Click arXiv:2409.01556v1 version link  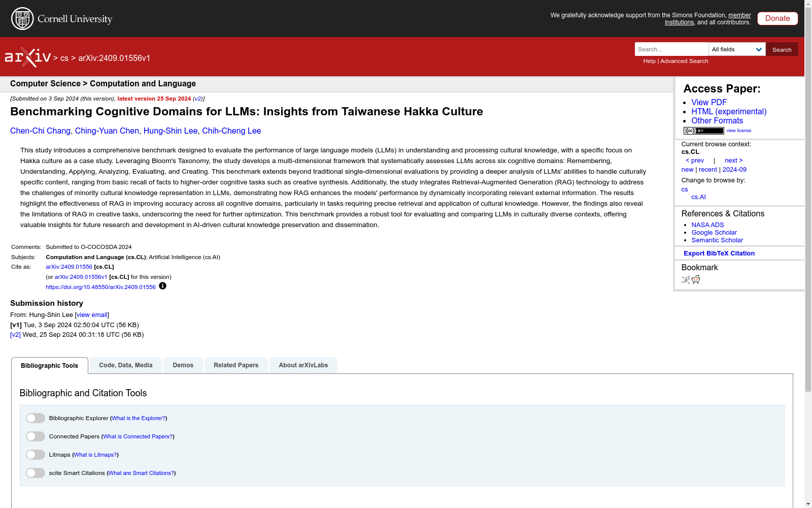click(81, 277)
